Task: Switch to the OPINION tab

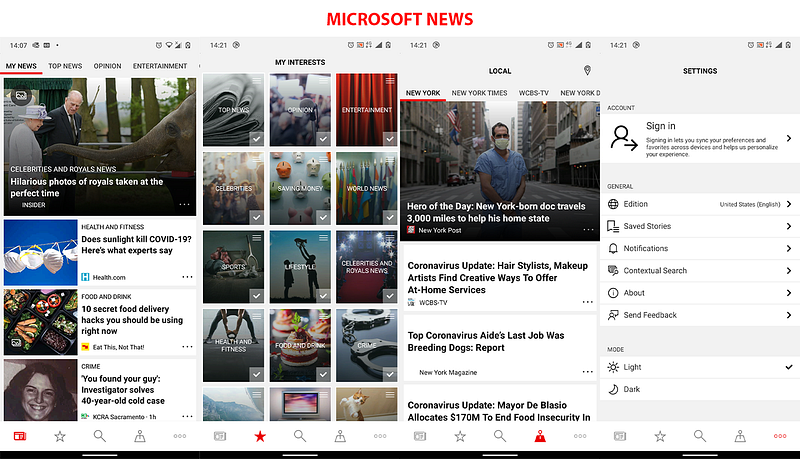Action: tap(107, 66)
